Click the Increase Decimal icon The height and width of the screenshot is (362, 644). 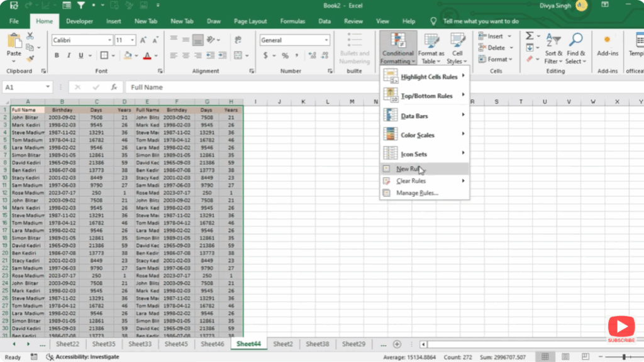click(312, 55)
